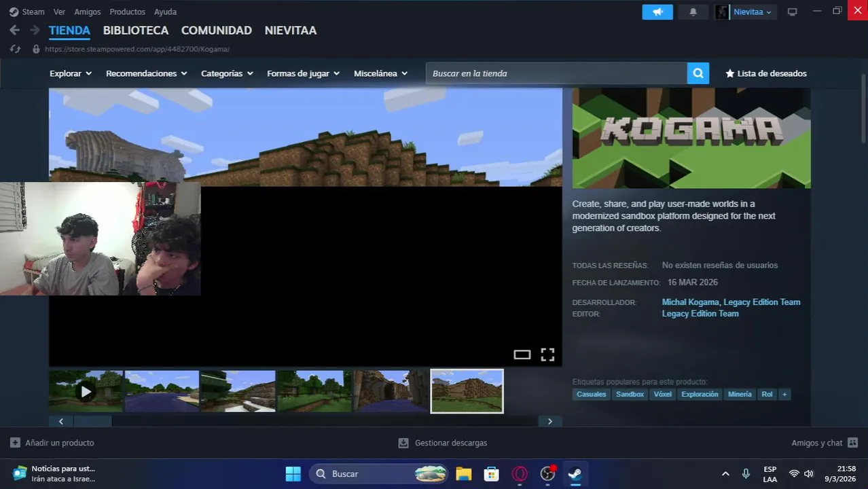Click the Steam logo menu icon

[x=14, y=12]
